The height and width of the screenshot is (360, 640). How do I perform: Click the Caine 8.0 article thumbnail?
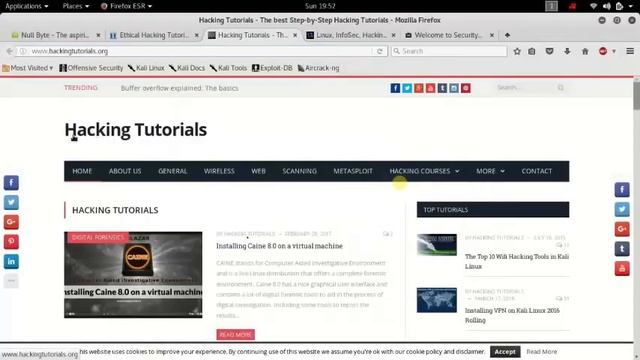pos(133,275)
